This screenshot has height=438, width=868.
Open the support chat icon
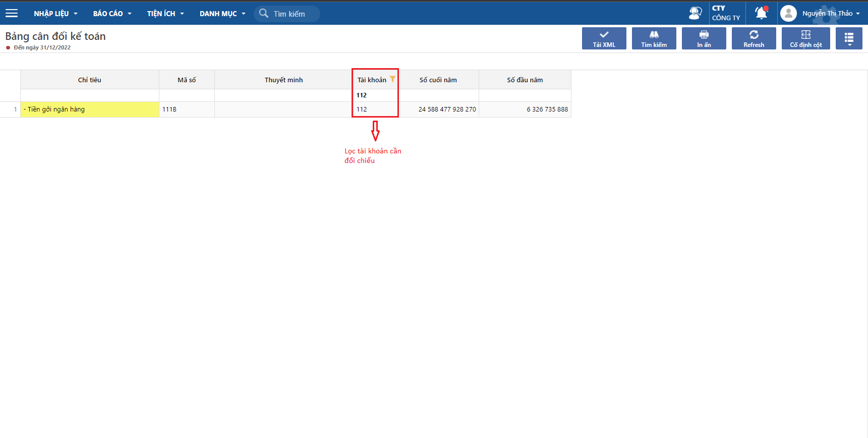695,13
